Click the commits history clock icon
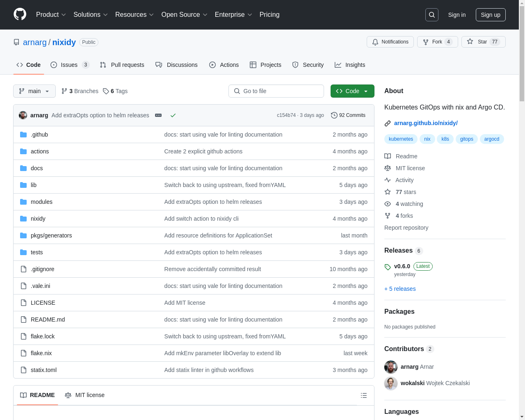 334,115
